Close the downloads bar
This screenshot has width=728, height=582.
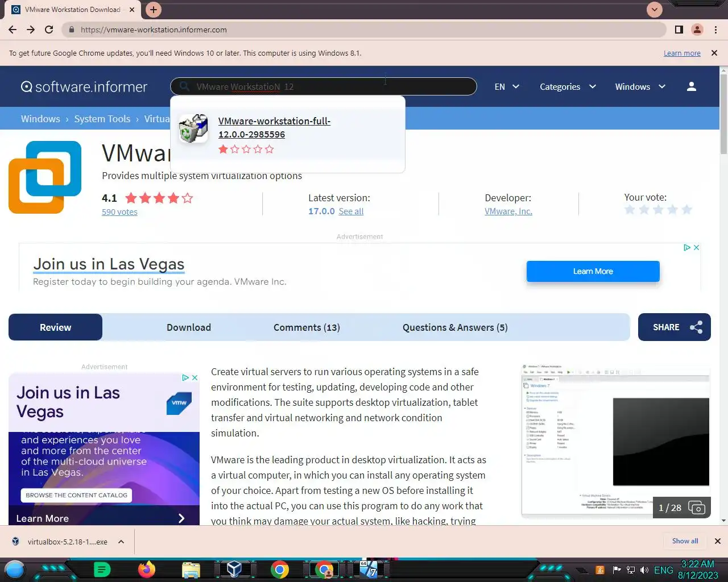coord(717,541)
